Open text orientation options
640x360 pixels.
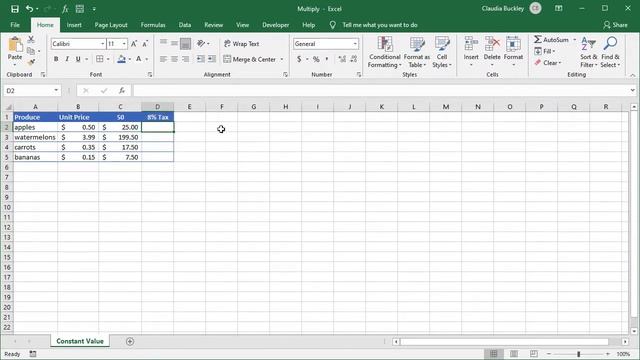[202, 43]
